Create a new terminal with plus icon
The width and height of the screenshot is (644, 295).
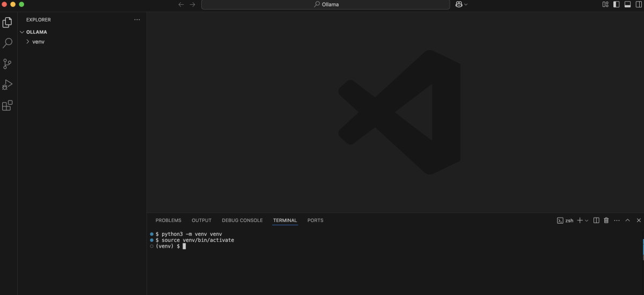[580, 220]
